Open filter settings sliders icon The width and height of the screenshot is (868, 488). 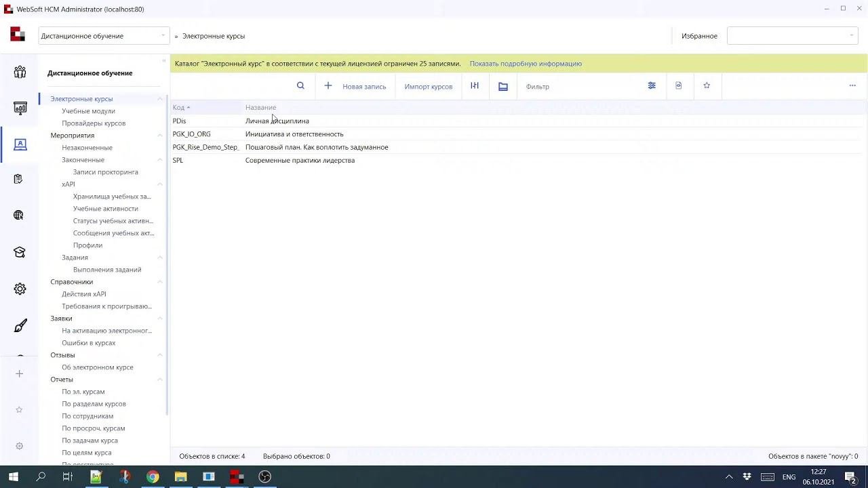pos(652,85)
